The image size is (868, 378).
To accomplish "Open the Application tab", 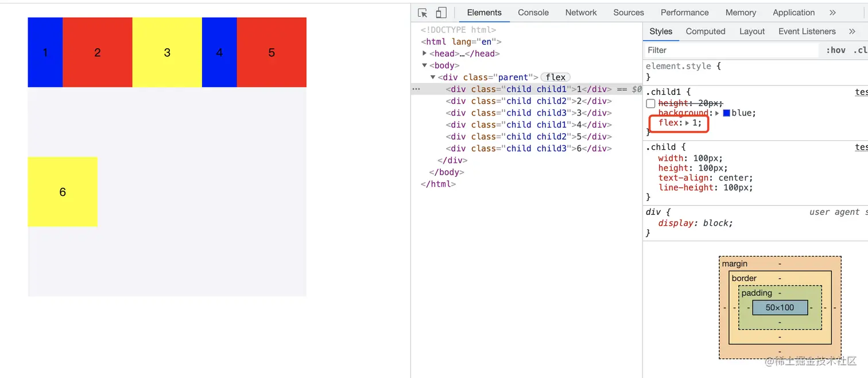I will click(793, 13).
